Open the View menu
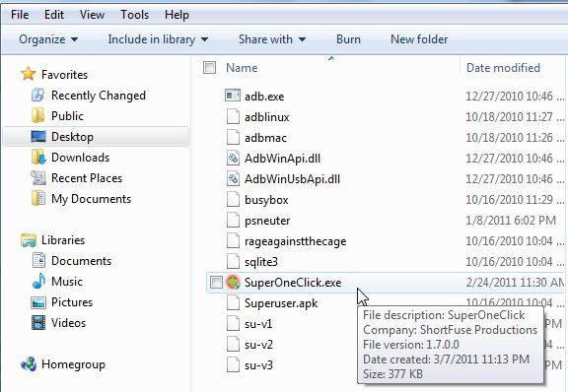The width and height of the screenshot is (568, 392). (x=92, y=15)
